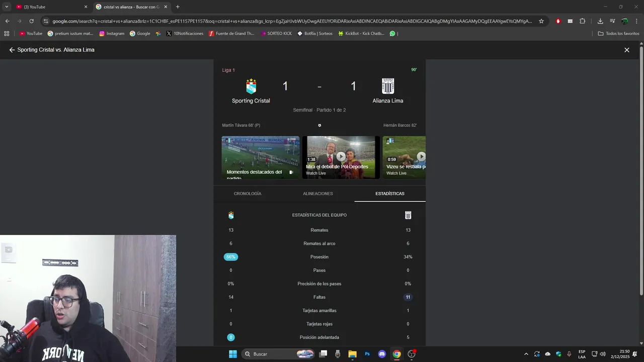Click the small Sporting Cristal icon above stats

click(231, 215)
